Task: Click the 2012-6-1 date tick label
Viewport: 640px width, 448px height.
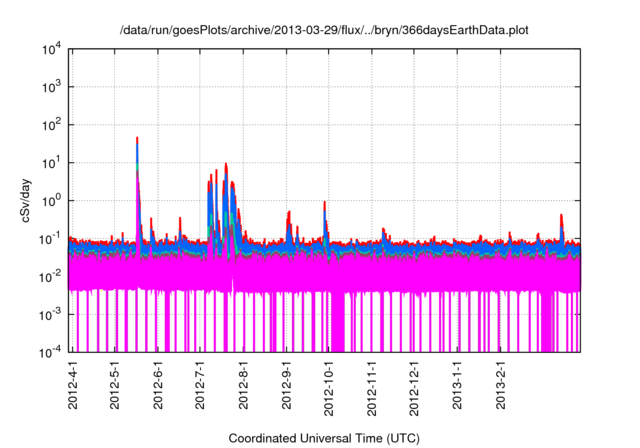Action: click(x=159, y=386)
